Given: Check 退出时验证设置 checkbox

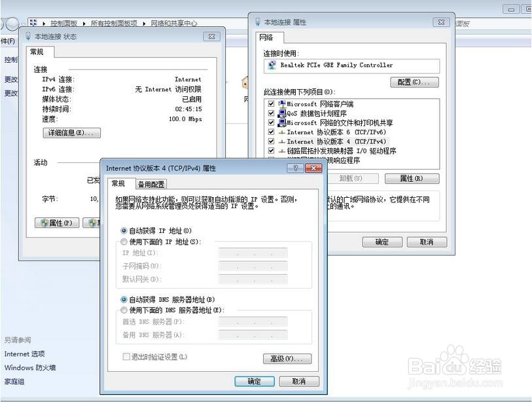Looking at the screenshot, I should 126,357.
